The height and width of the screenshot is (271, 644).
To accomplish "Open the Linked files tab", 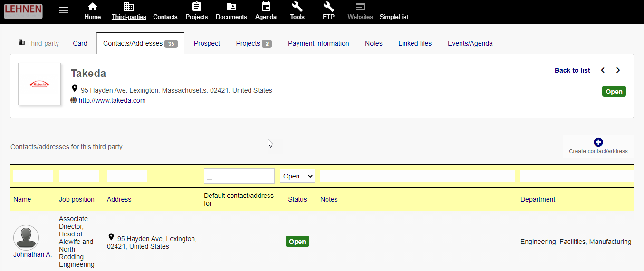I will pyautogui.click(x=415, y=43).
